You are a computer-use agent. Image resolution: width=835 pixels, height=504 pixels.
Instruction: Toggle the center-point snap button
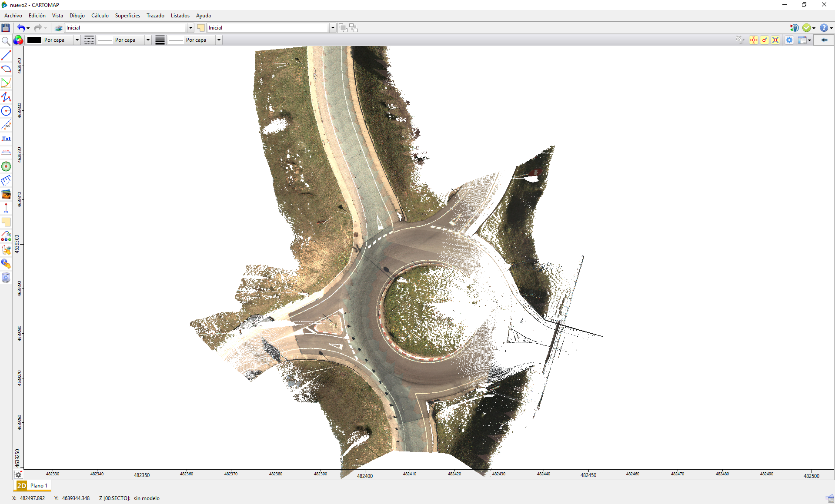tap(754, 40)
